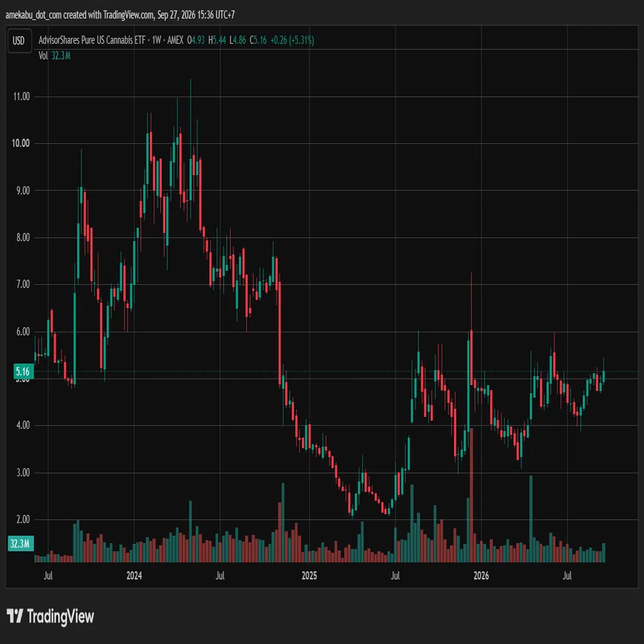Click the 2.00 price axis label
The width and height of the screenshot is (644, 644).
[23, 519]
